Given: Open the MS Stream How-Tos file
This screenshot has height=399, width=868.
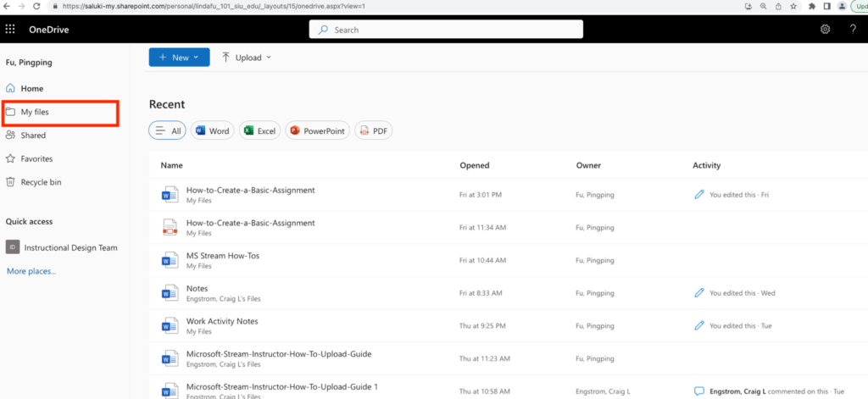Looking at the screenshot, I should coord(223,256).
